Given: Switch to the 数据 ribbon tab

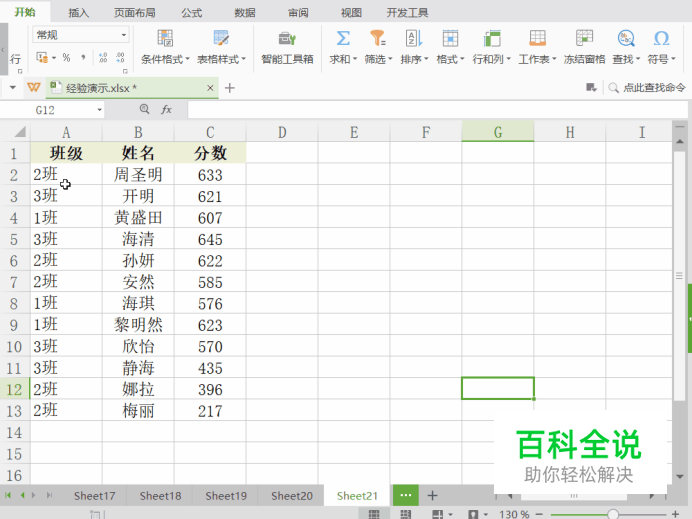Looking at the screenshot, I should click(x=244, y=12).
